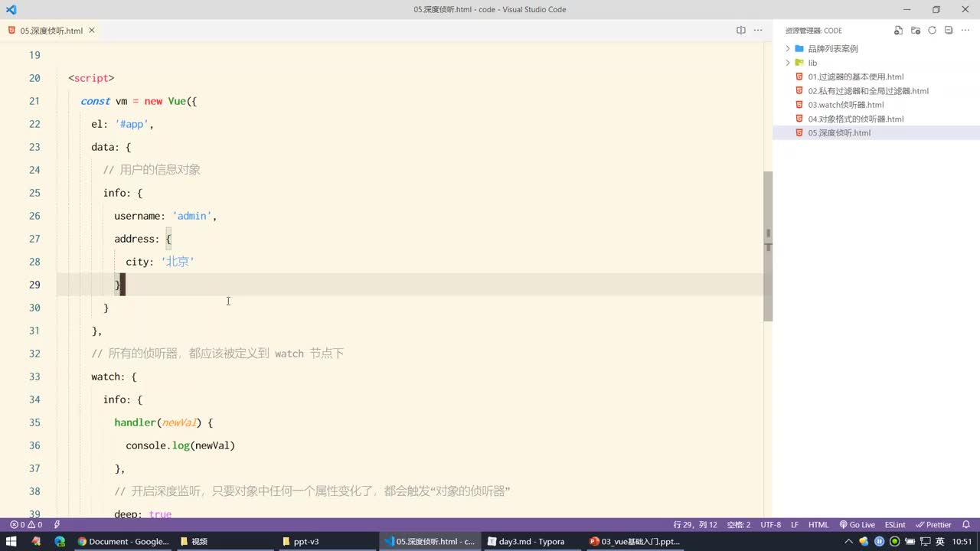Expand the lib folder chevron
The image size is (980, 551).
point(788,63)
